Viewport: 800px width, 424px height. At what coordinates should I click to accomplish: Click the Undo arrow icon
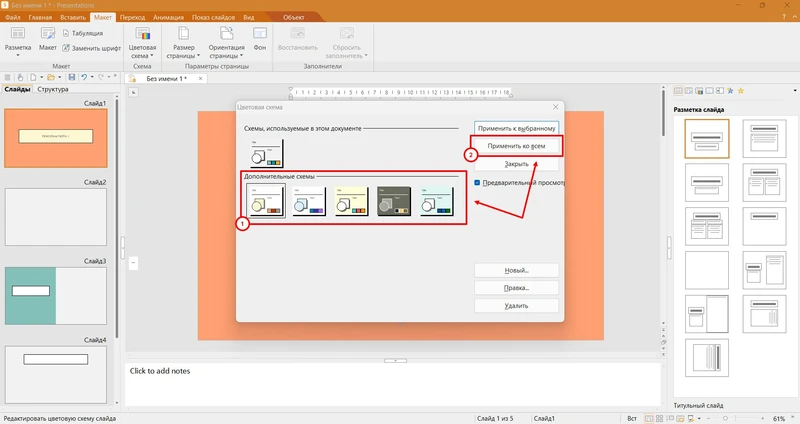pos(84,77)
